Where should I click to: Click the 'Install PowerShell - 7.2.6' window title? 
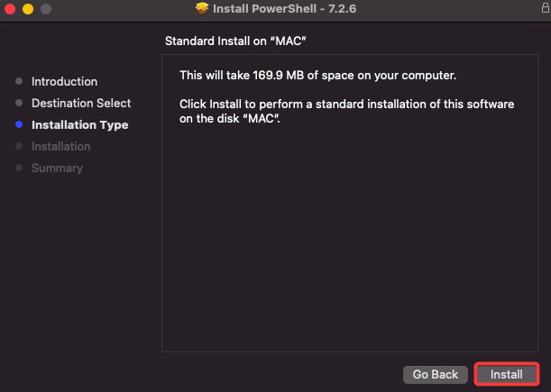[285, 8]
